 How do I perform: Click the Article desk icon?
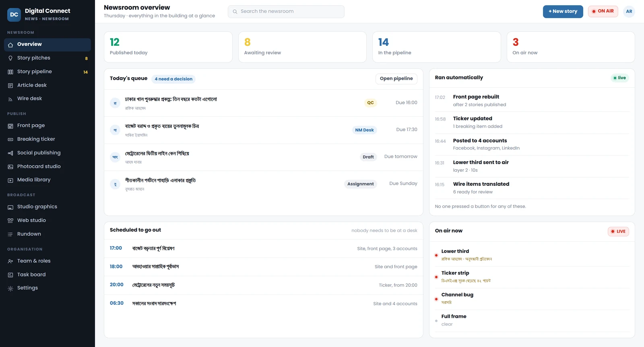click(10, 86)
